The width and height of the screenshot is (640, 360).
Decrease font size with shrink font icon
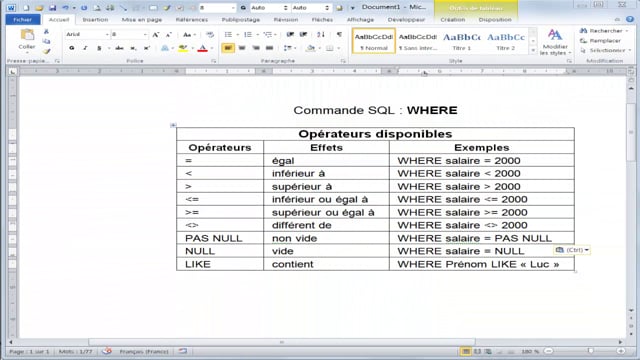click(169, 35)
